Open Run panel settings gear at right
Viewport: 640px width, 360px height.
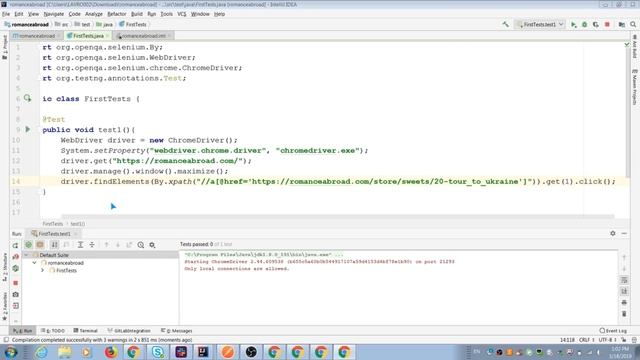click(x=613, y=233)
